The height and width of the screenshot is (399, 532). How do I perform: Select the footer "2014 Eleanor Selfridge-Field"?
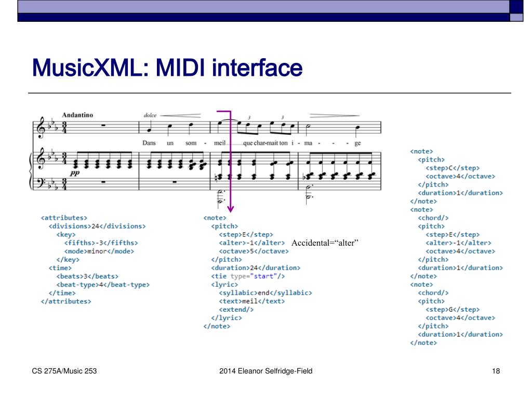[265, 371]
